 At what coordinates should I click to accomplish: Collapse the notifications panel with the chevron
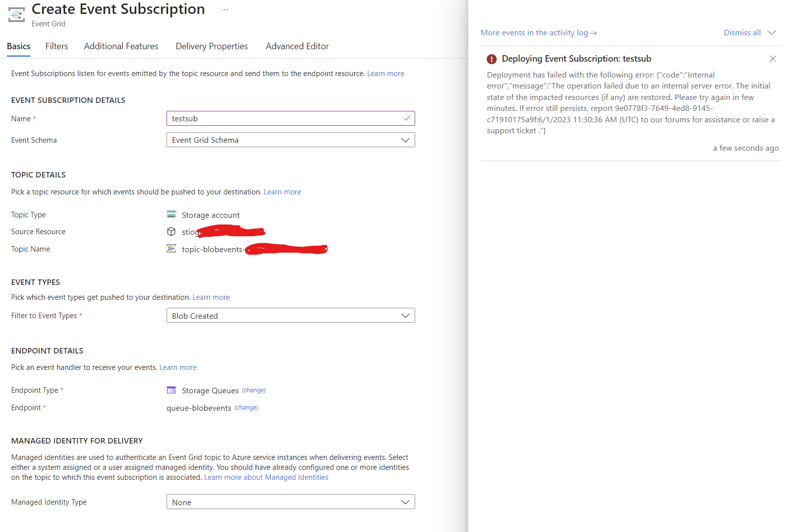point(772,32)
